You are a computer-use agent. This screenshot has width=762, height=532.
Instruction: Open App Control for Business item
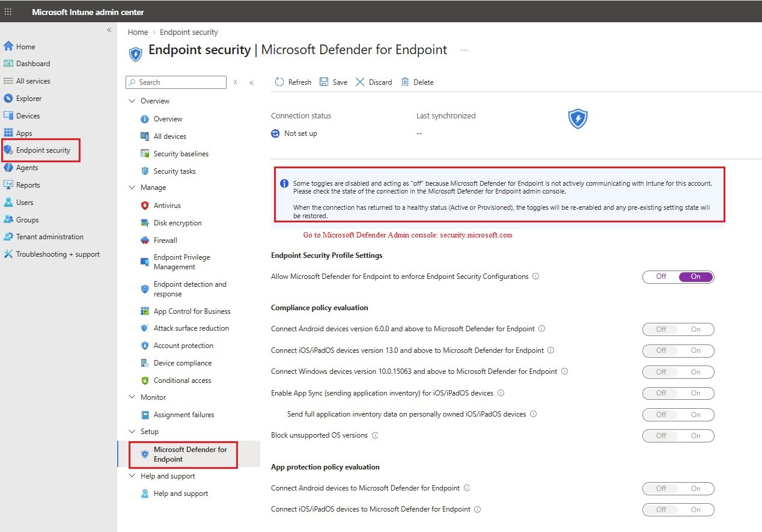pos(192,311)
